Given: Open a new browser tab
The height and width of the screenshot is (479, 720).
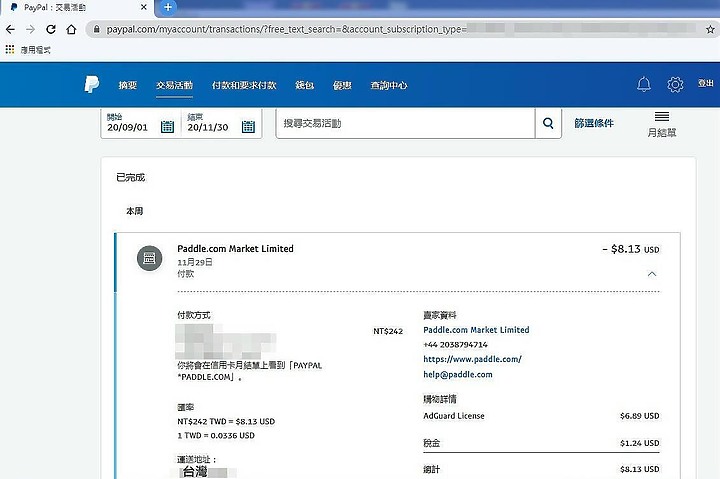Looking at the screenshot, I should pyautogui.click(x=168, y=7).
